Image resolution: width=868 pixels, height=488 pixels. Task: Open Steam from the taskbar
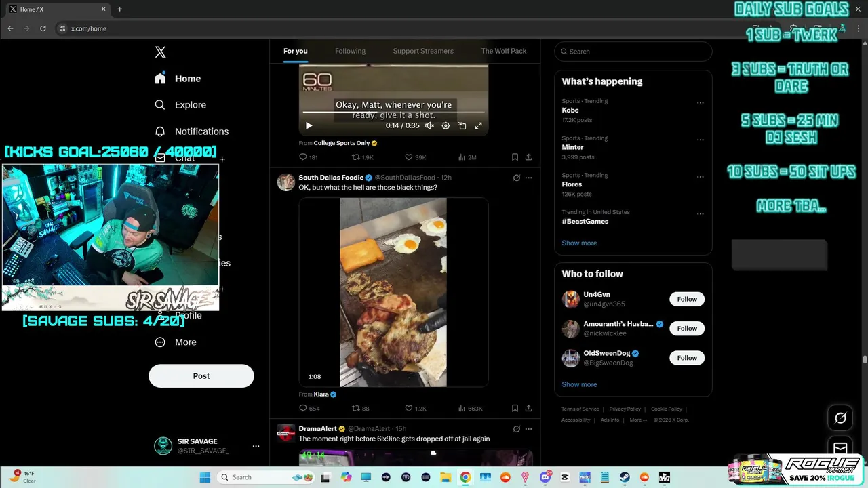coord(625,477)
